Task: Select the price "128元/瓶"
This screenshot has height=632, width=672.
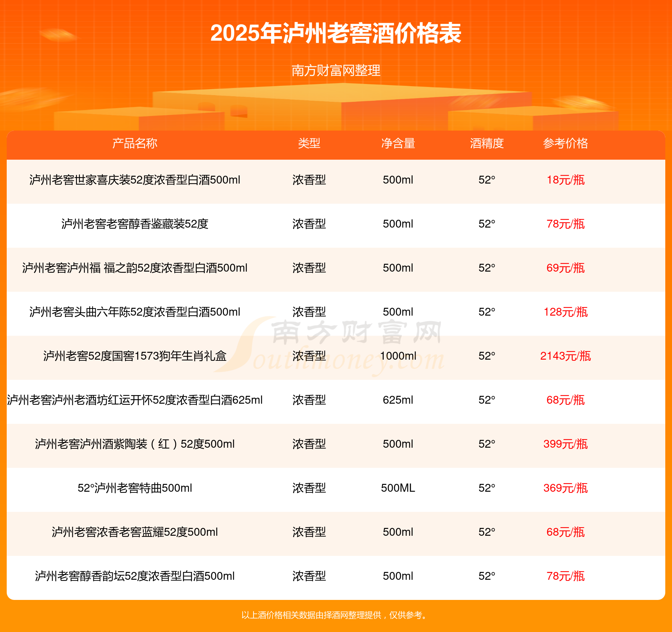Action: [566, 312]
